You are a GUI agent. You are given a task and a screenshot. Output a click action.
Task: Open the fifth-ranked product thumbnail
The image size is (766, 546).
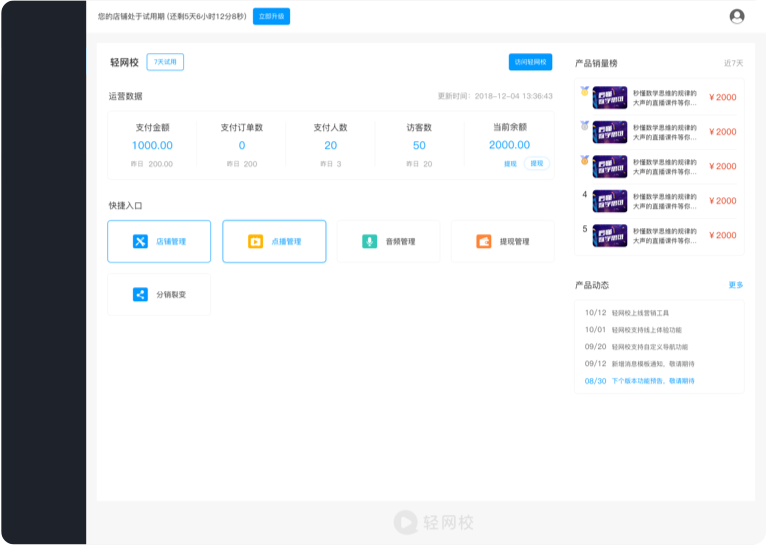[610, 235]
